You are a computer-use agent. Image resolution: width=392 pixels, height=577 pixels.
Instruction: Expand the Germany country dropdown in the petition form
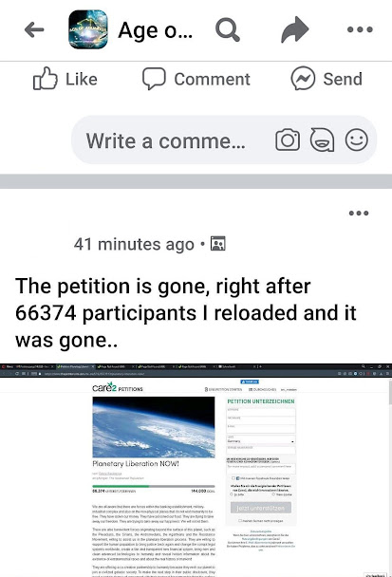coord(261,440)
